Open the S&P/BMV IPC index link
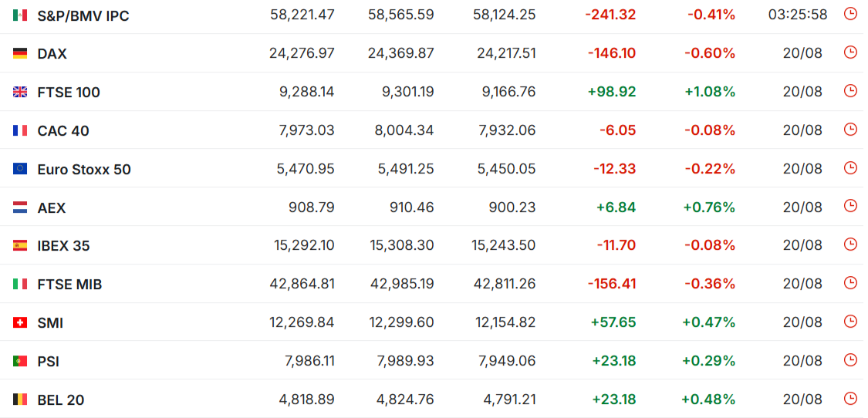Screen dimensions: 868x418 click(x=83, y=16)
